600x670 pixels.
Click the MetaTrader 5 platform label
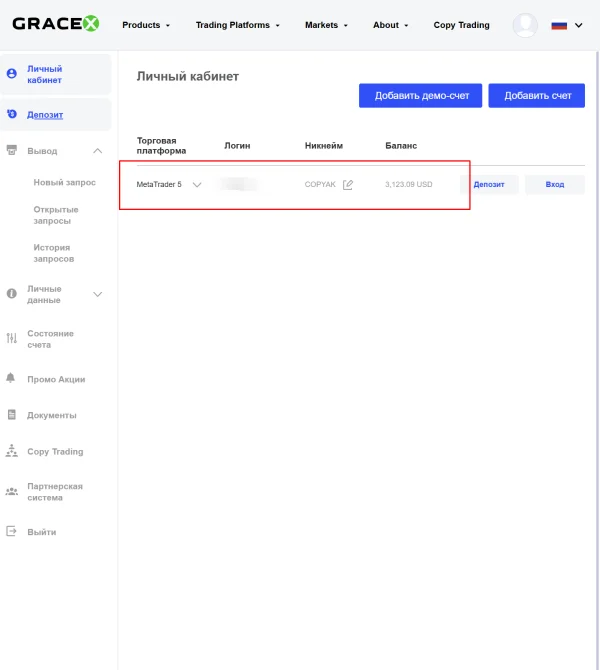159,185
